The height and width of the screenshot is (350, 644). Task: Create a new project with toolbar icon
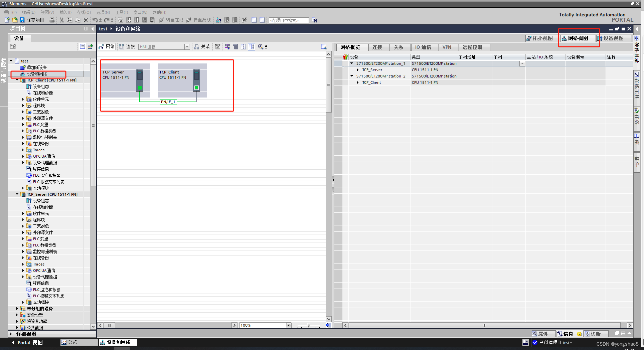point(7,20)
